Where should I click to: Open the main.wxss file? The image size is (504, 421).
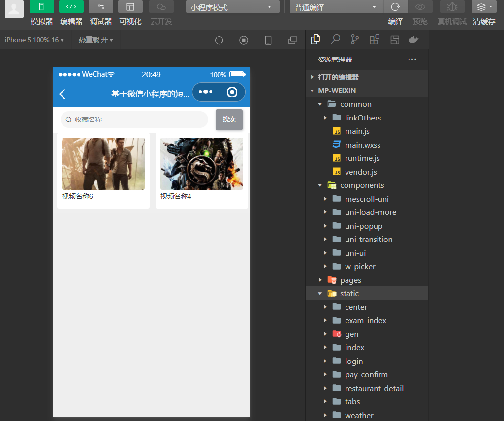367,145
